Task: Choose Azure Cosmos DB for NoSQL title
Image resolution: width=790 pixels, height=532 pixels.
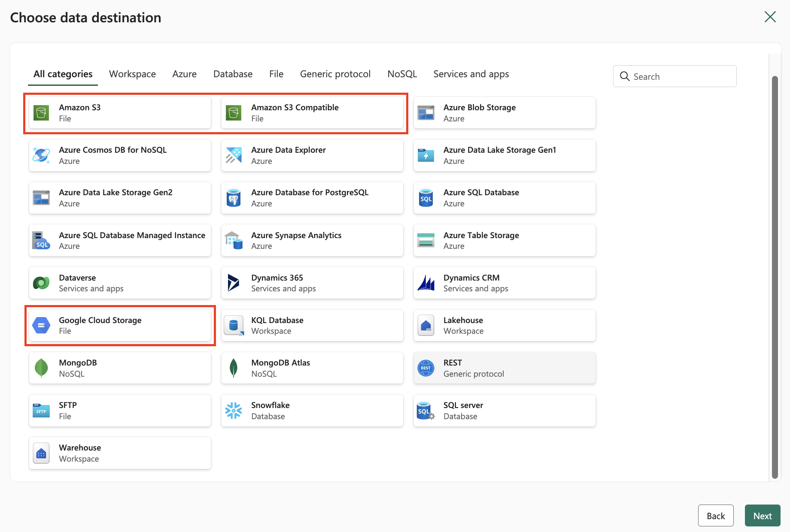Action: pos(113,150)
